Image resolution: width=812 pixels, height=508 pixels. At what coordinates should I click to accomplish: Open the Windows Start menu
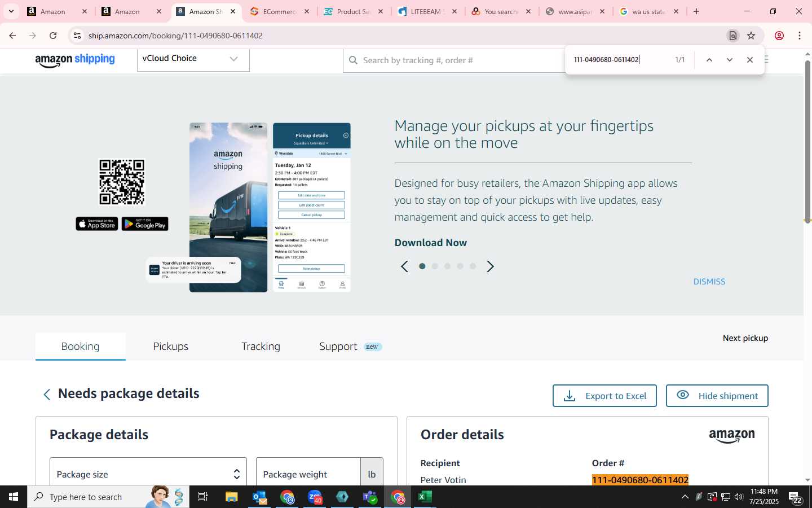pos(14,497)
